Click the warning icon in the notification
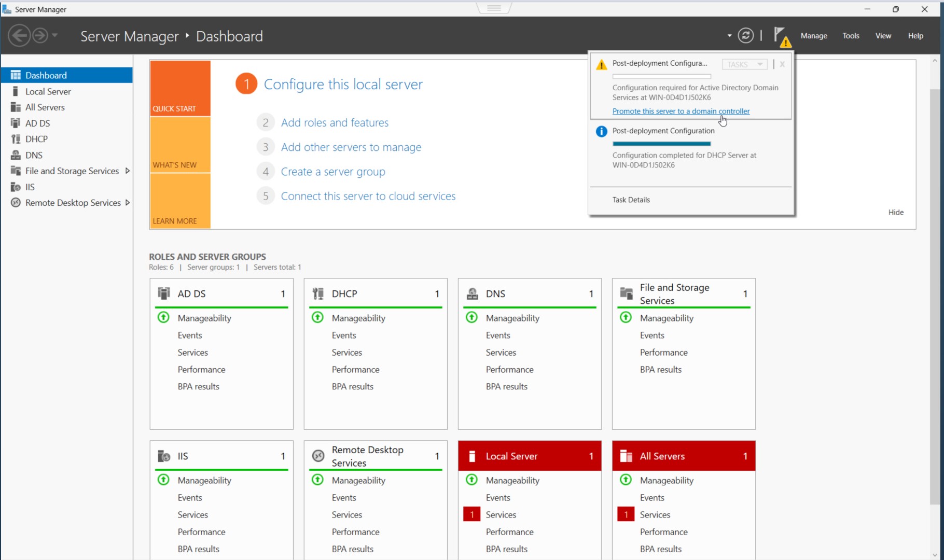This screenshot has width=944, height=560. [601, 65]
